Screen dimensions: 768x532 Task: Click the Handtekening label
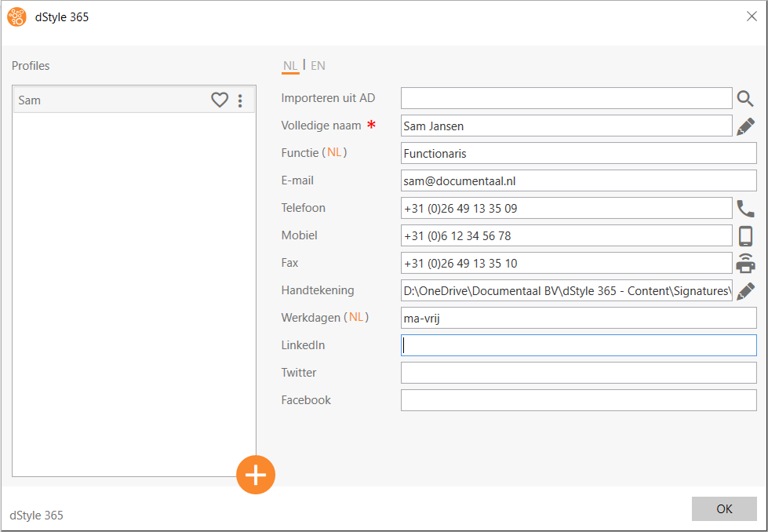pos(318,290)
